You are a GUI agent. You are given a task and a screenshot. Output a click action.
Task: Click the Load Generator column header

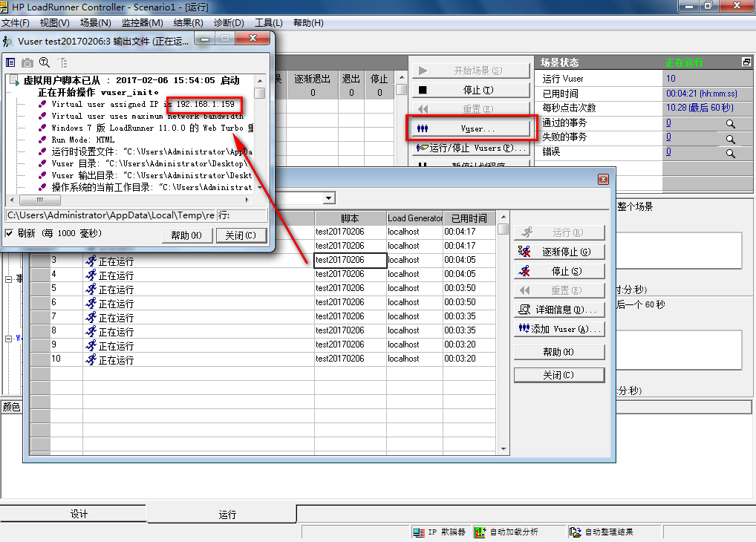(x=414, y=218)
